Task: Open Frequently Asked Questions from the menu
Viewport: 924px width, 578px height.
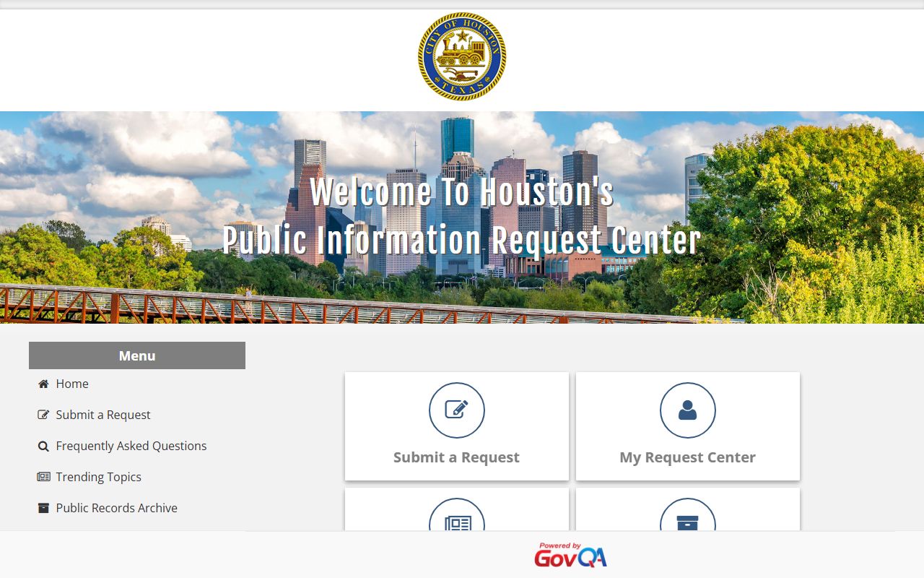Action: 131,446
